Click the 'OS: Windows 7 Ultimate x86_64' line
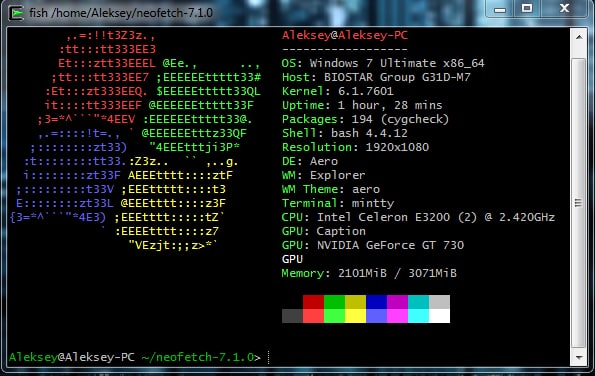 click(x=383, y=63)
